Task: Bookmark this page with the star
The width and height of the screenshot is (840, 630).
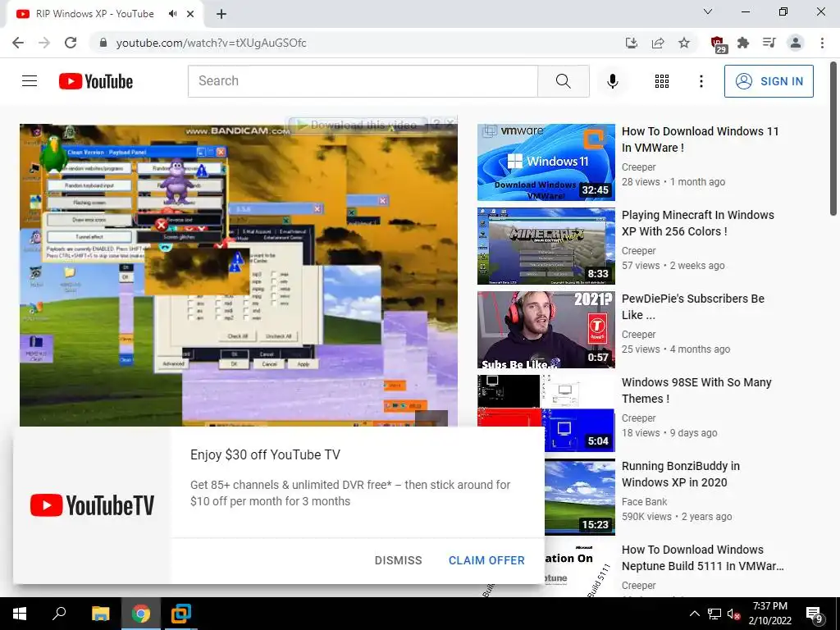Action: click(x=684, y=43)
